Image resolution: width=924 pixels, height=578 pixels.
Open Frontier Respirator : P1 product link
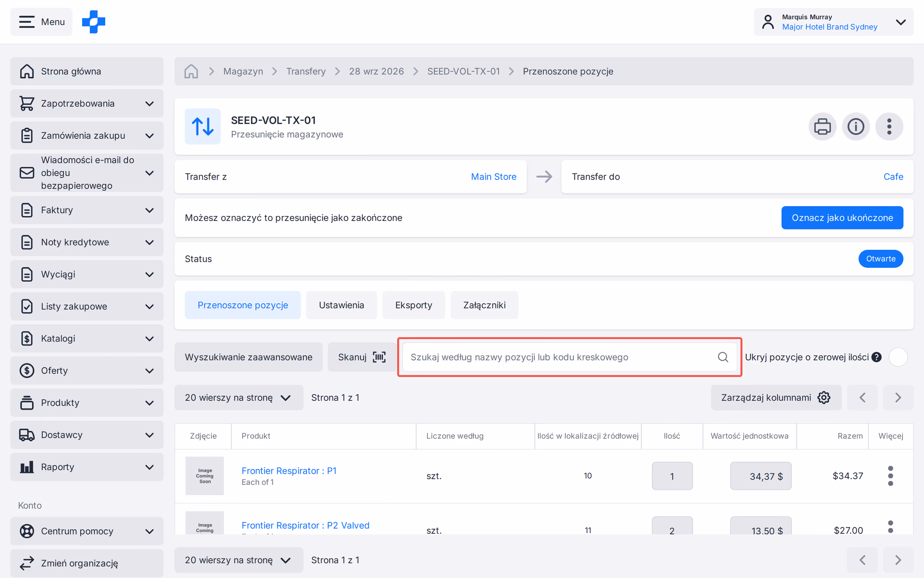click(x=289, y=471)
